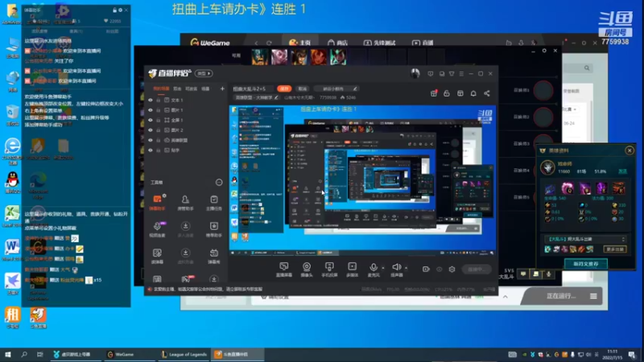Click the orange 保存 save button
The width and height of the screenshot is (644, 362).
[284, 88]
